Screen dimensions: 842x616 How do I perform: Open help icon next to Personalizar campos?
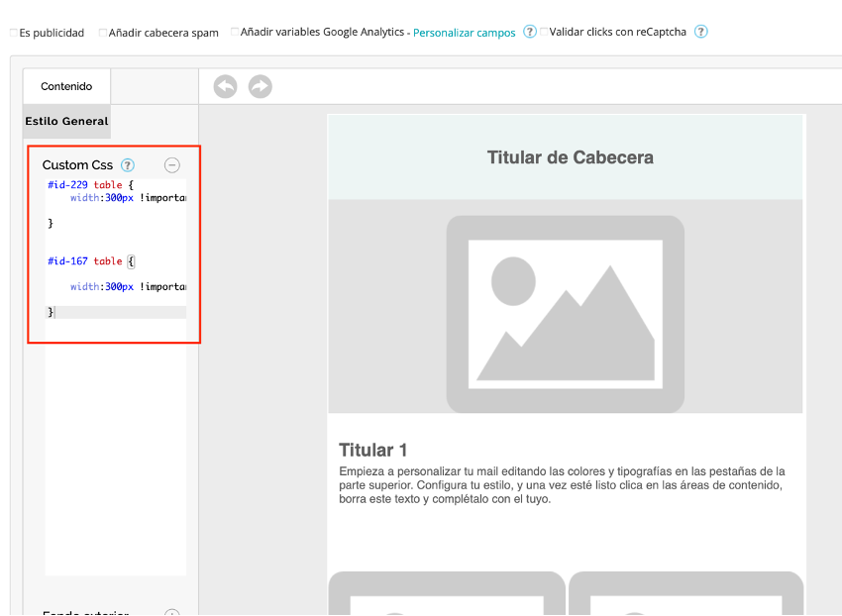[530, 32]
